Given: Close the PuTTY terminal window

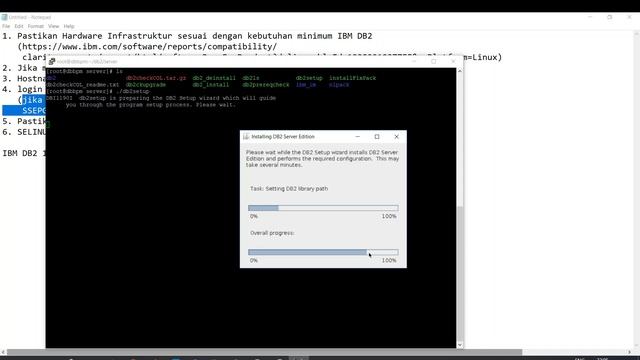Looking at the screenshot, I should [453, 61].
